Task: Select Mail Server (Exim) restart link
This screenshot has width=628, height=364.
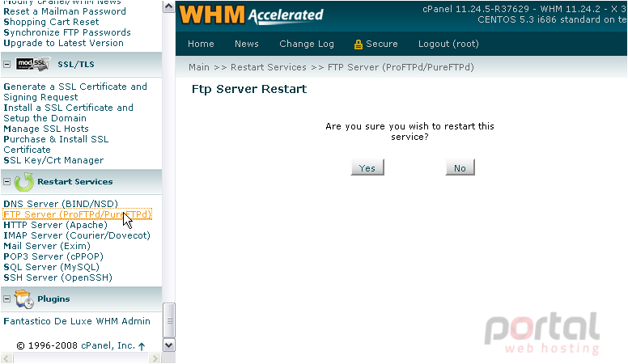Action: [x=47, y=246]
